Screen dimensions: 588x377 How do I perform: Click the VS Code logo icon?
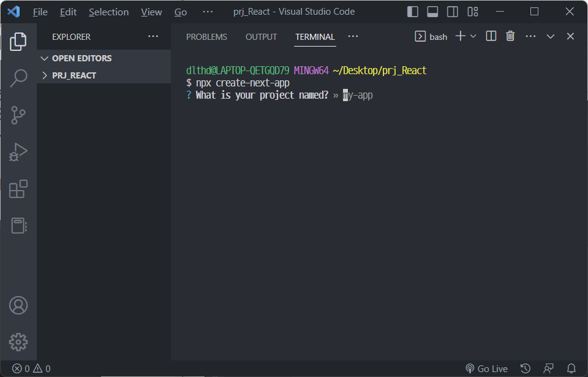[x=13, y=12]
